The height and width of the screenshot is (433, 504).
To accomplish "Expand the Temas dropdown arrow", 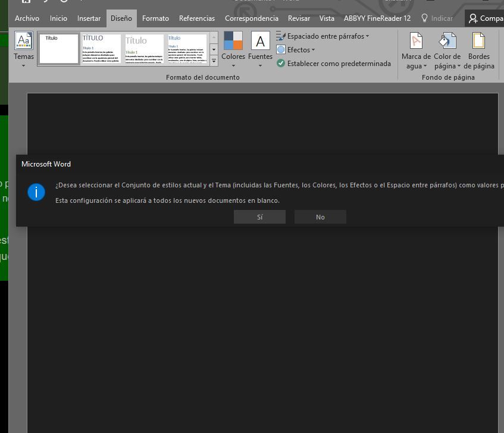I will (23, 65).
